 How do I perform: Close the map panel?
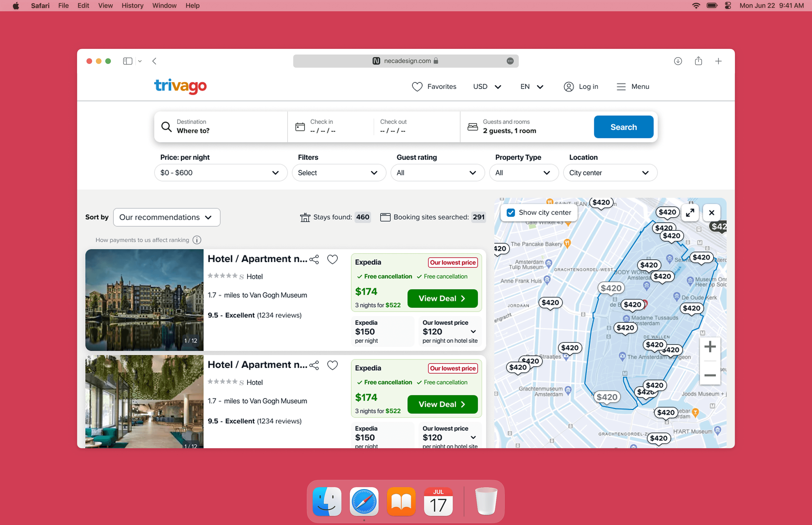tap(711, 213)
